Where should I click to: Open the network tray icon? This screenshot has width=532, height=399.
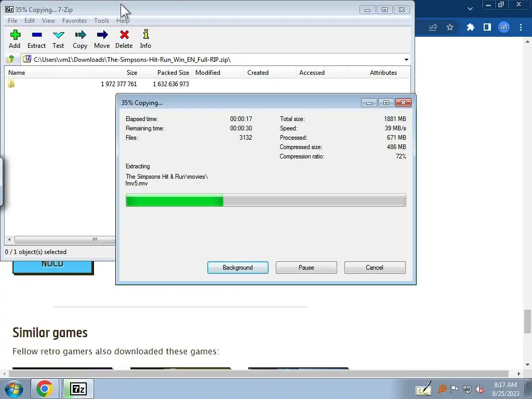click(x=467, y=390)
